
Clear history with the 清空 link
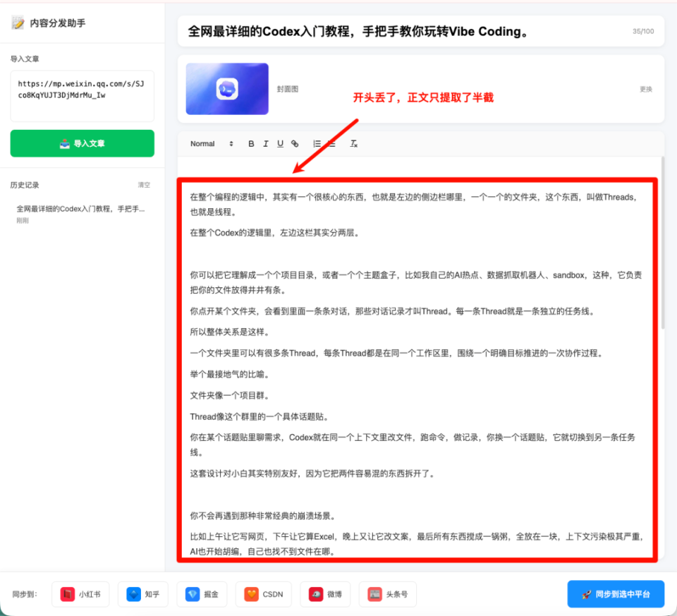(x=144, y=185)
